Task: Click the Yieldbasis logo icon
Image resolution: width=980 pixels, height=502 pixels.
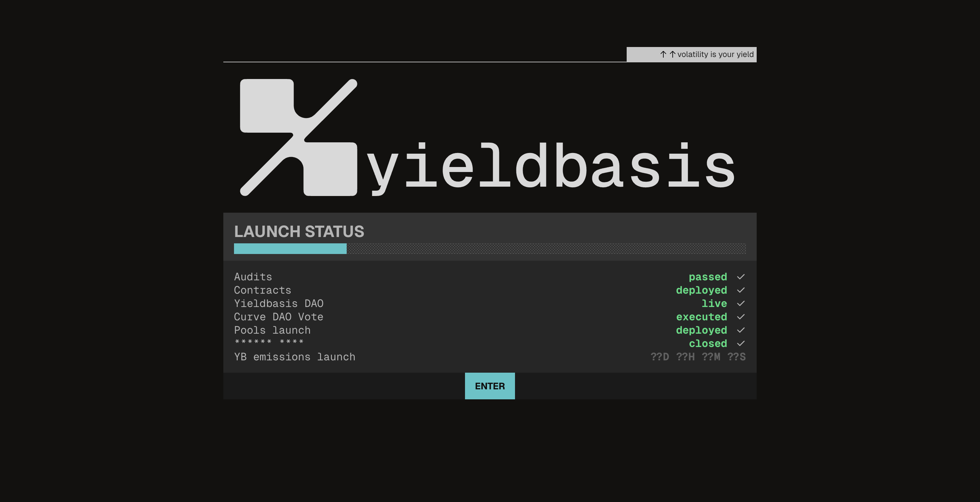Action: [299, 137]
